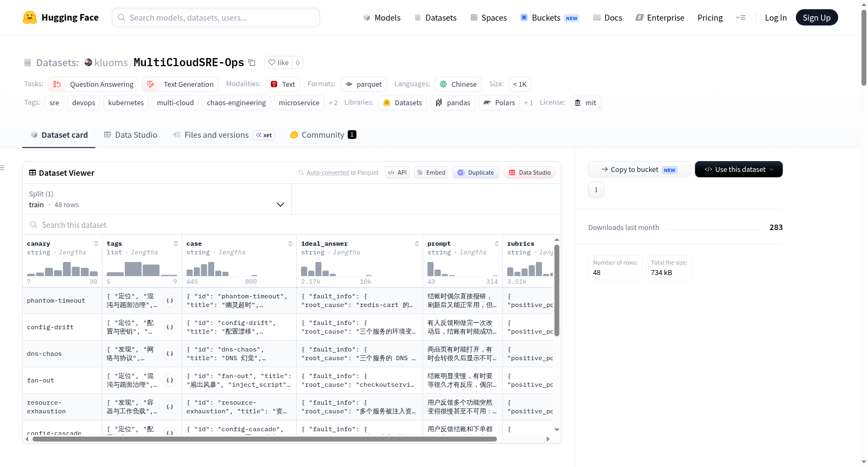Select the <1K size tag

(x=520, y=84)
